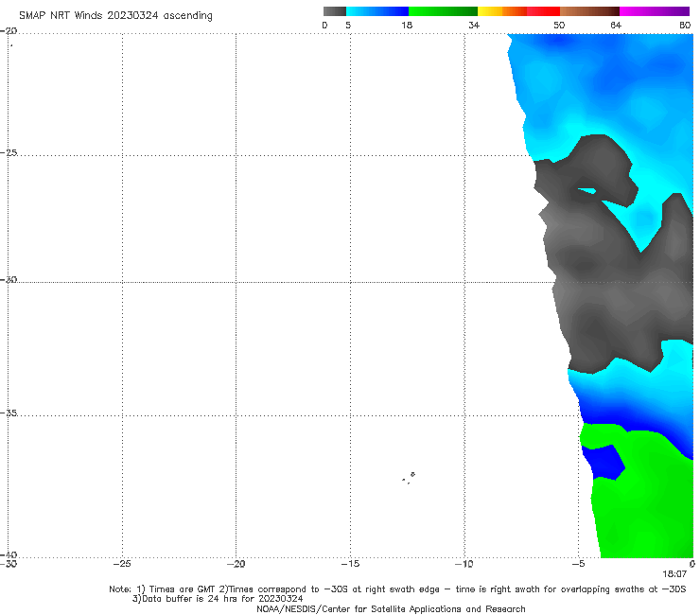Click the swath time stamp '18:07'
The image size is (700, 615).
coord(674,574)
